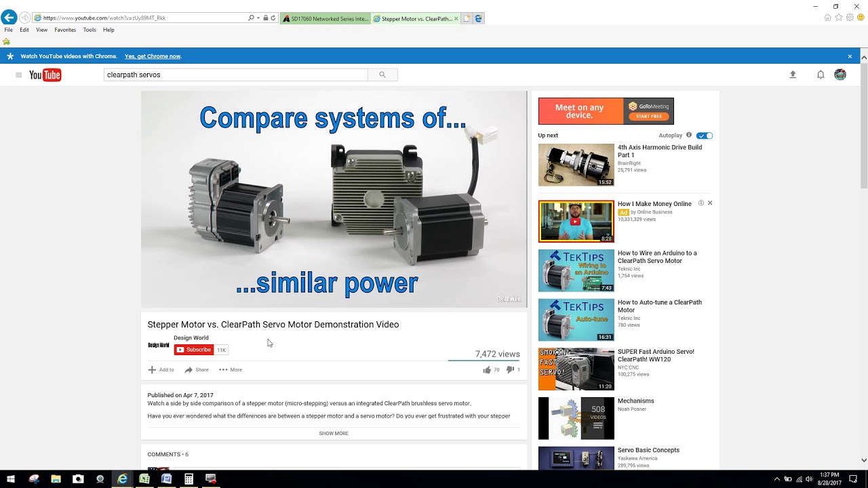Click the Add to playlist button

(x=161, y=370)
